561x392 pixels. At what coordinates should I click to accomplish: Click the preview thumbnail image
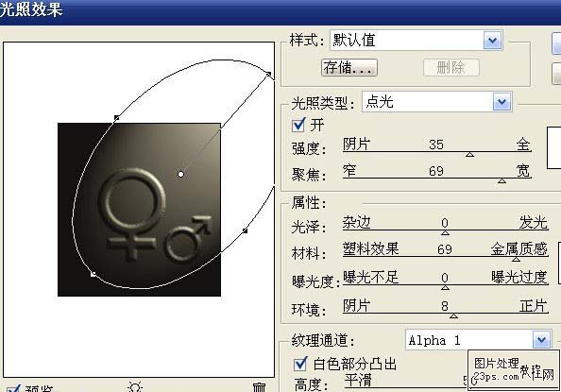click(139, 210)
